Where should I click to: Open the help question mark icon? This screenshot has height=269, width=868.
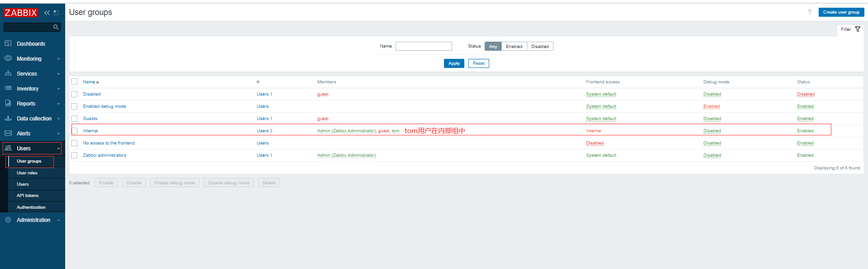(810, 12)
